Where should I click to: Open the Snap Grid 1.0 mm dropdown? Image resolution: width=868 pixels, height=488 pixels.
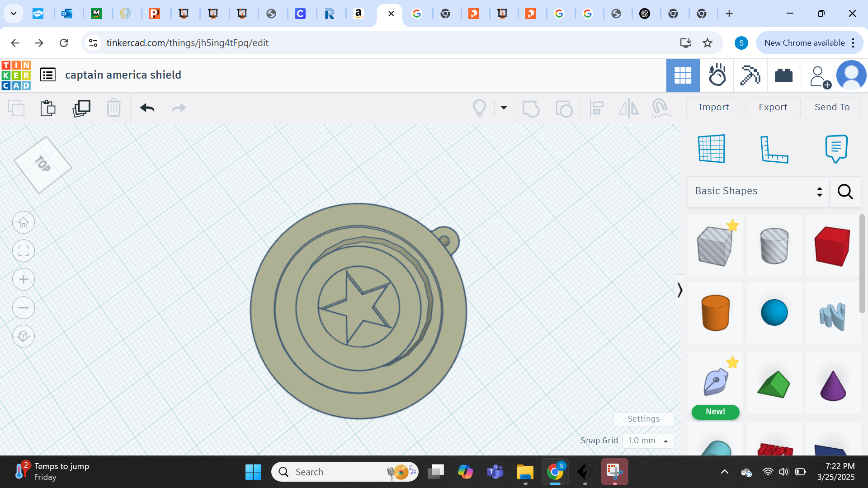648,441
